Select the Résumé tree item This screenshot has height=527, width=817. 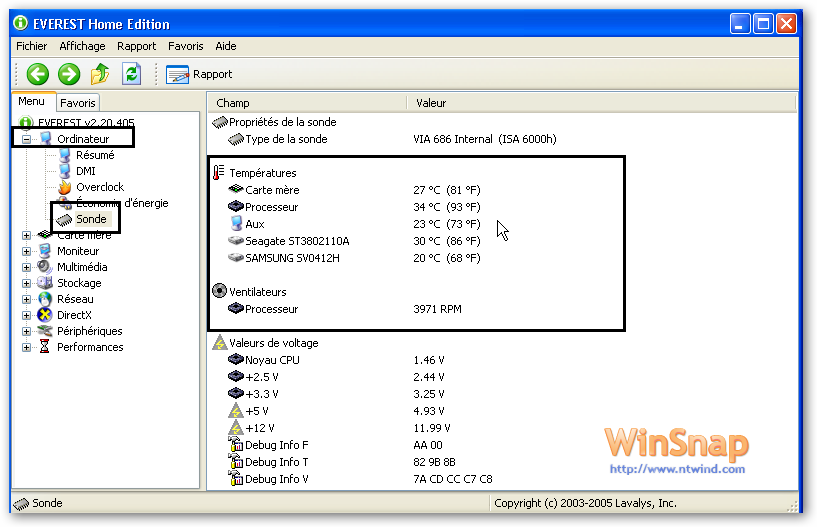tap(95, 155)
